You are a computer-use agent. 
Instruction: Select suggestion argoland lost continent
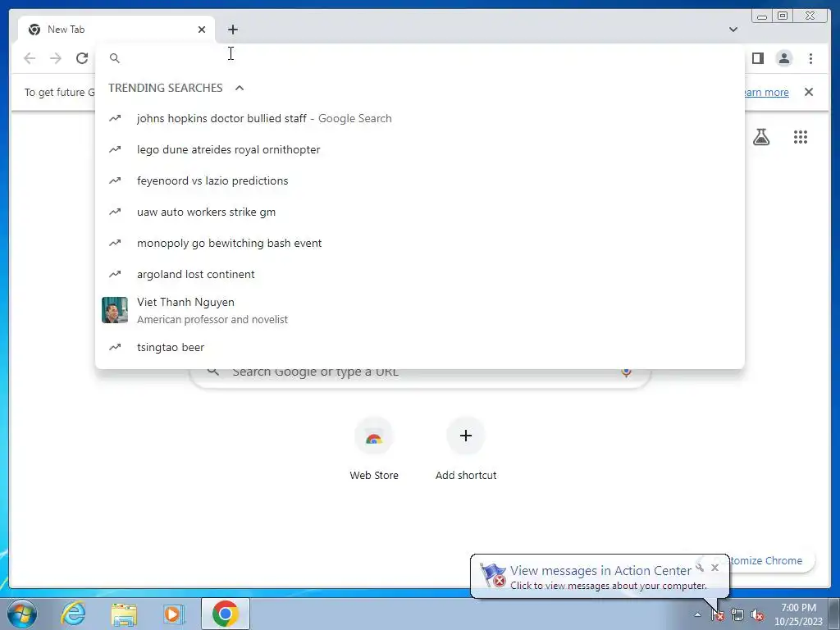419,274
